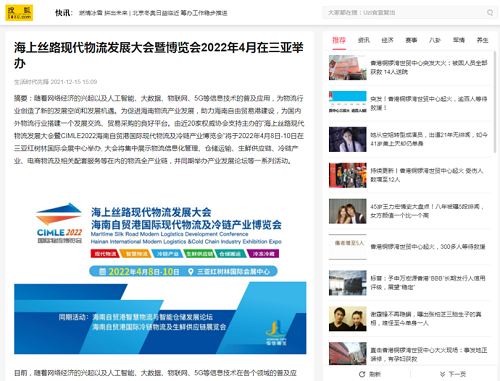Click the sidebar news list scrollbar
500x381 pixels.
point(495,102)
